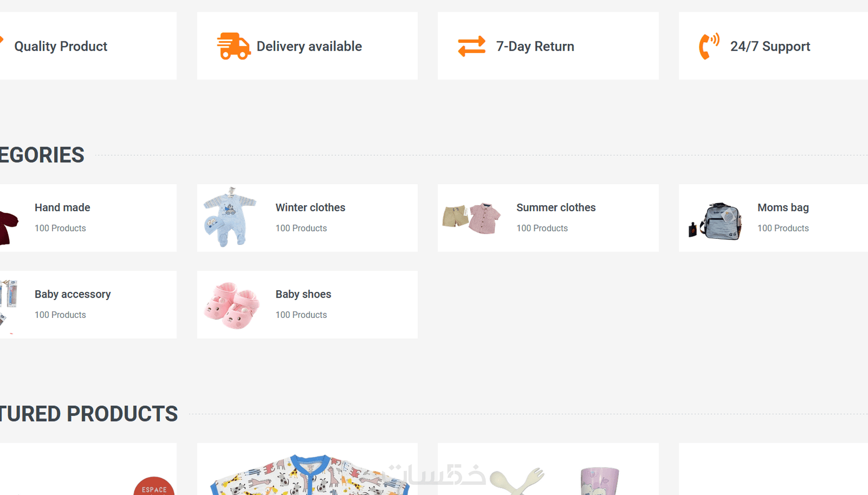The width and height of the screenshot is (868, 495).
Task: Click the 24/7 Support phone icon
Action: point(709,46)
